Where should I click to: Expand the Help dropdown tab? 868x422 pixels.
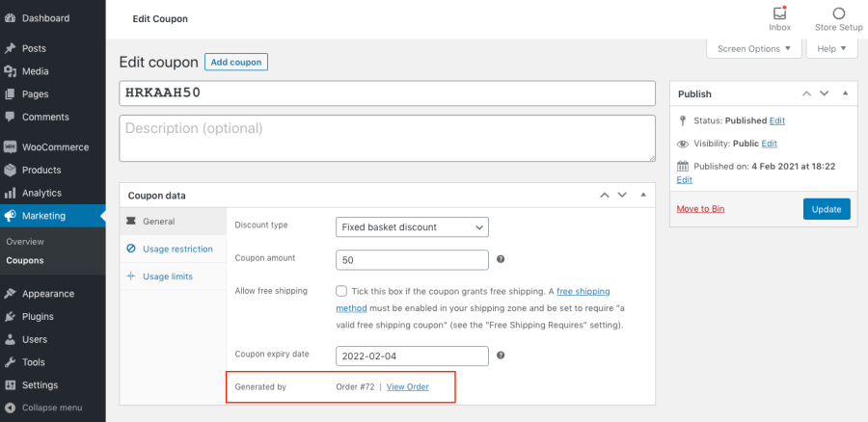830,48
